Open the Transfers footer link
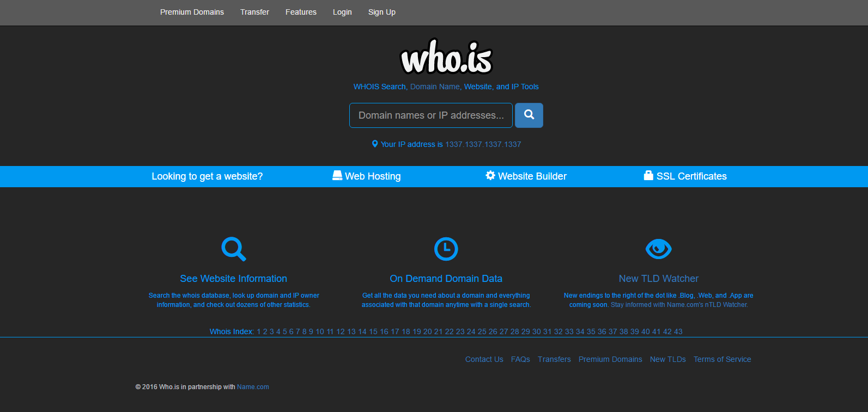Screen dimensions: 868x412 coord(554,359)
